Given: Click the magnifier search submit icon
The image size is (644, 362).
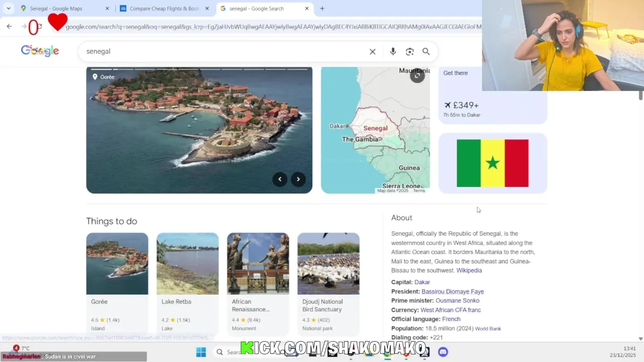Looking at the screenshot, I should [426, 51].
